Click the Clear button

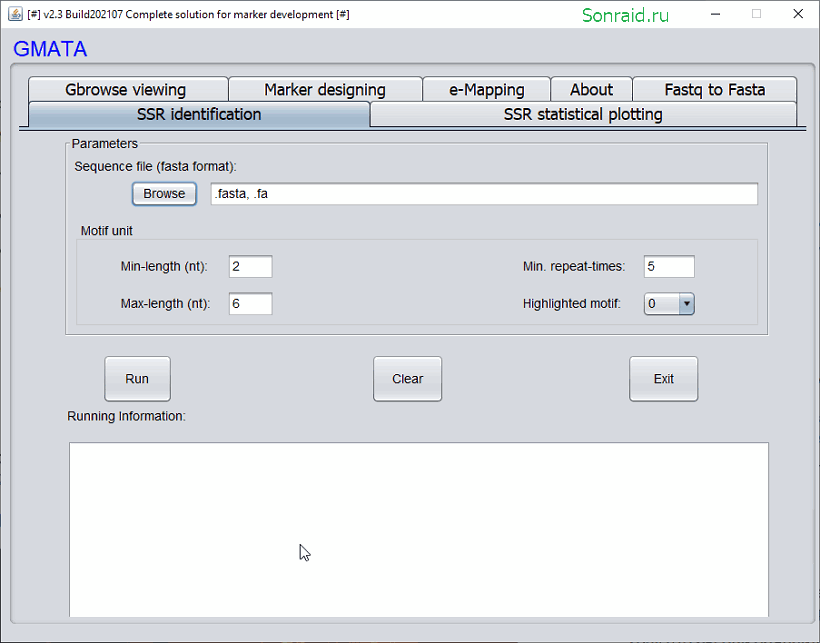(x=407, y=379)
